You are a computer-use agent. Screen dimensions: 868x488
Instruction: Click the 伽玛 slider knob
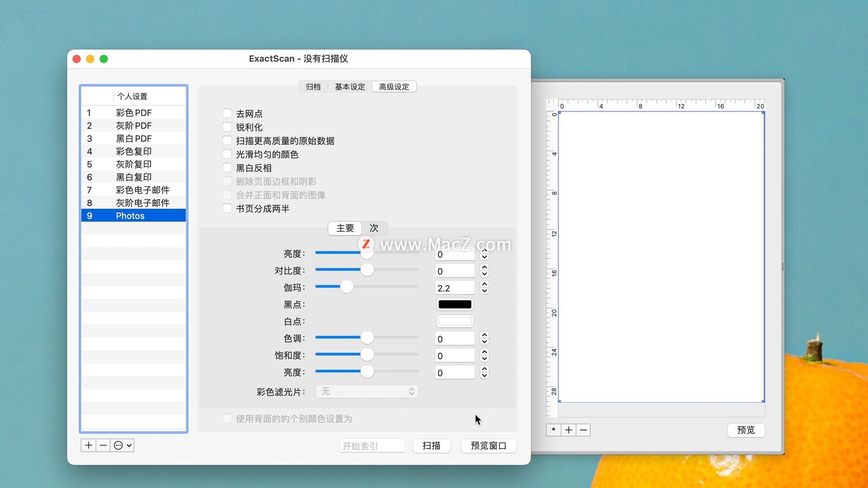tap(347, 286)
